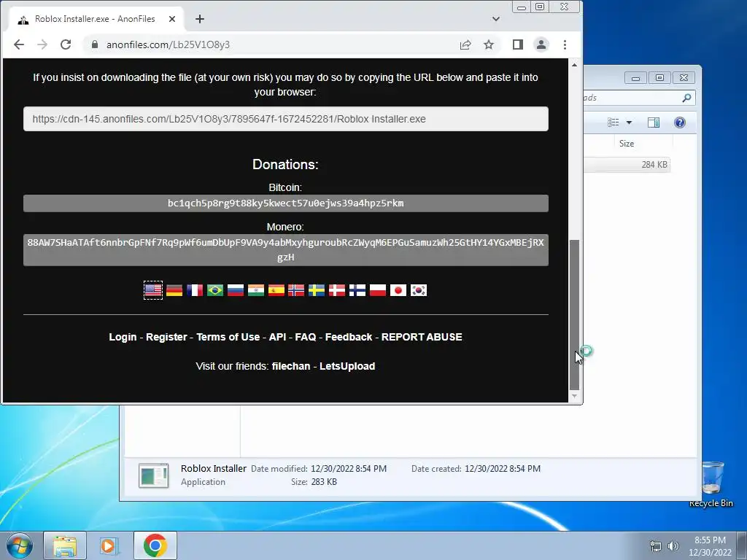This screenshot has width=747, height=560.
Task: Visit the LetsUpload friend site
Action: click(x=347, y=366)
